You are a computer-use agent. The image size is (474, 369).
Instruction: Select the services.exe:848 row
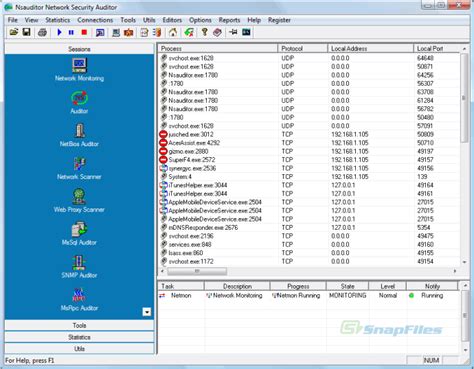(309, 244)
